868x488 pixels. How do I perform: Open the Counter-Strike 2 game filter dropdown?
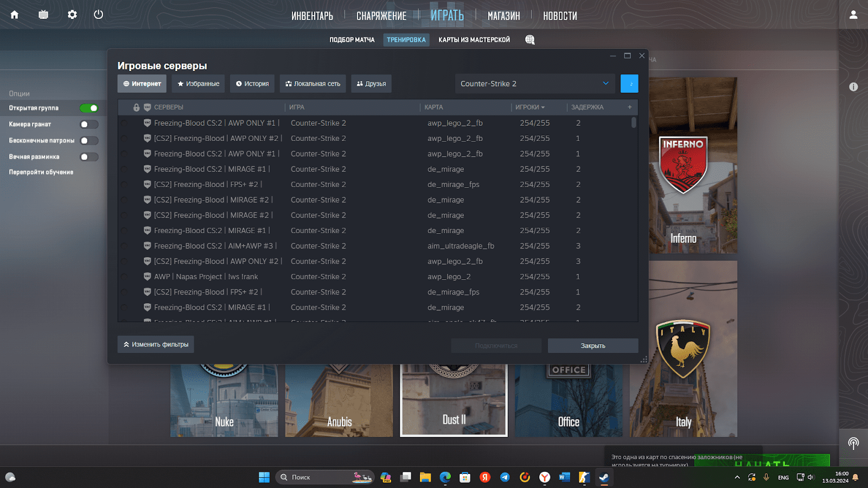[535, 84]
